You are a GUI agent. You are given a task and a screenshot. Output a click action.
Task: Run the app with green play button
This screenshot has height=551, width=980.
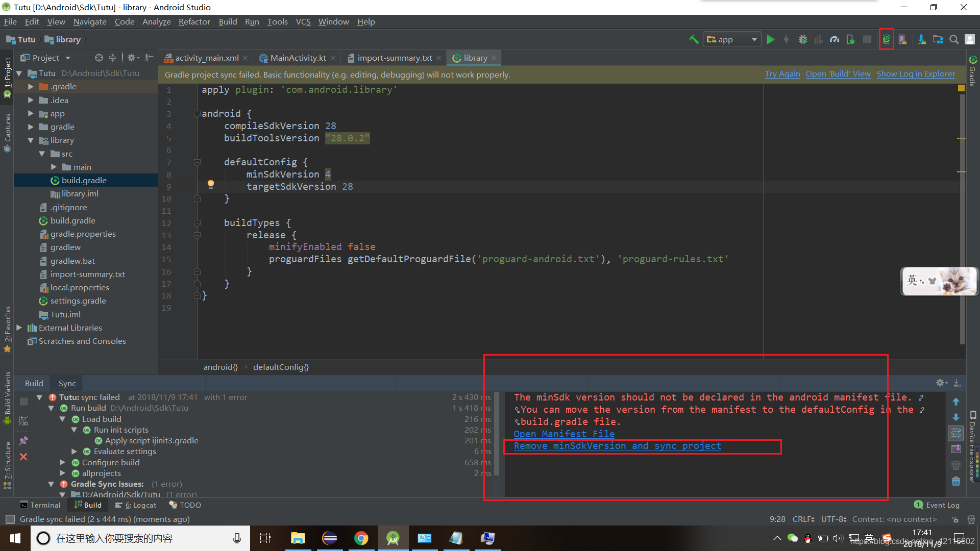pos(771,39)
